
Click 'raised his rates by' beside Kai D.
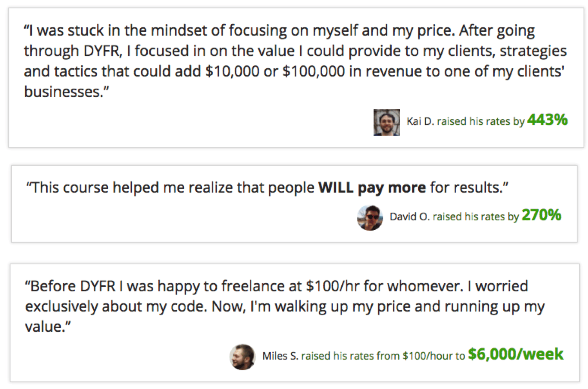481,122
